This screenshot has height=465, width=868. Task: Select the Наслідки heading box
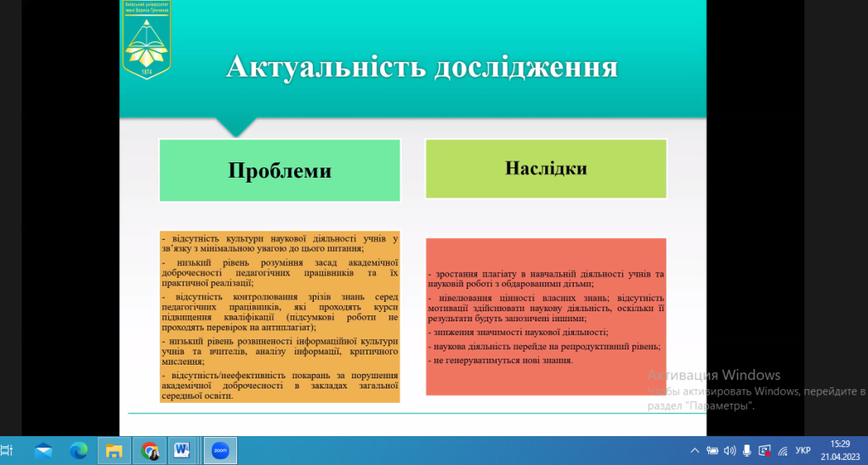pyautogui.click(x=546, y=168)
